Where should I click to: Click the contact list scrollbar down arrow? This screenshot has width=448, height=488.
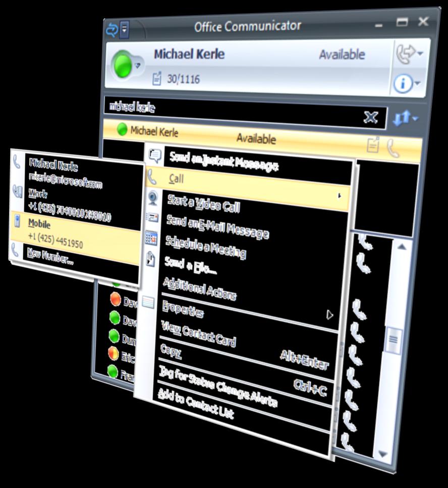tap(383, 455)
